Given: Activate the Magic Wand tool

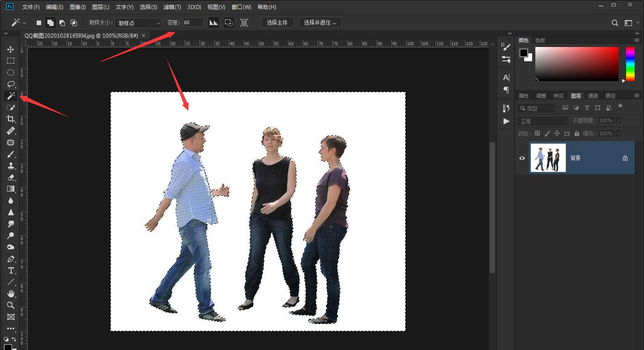Looking at the screenshot, I should (x=11, y=96).
